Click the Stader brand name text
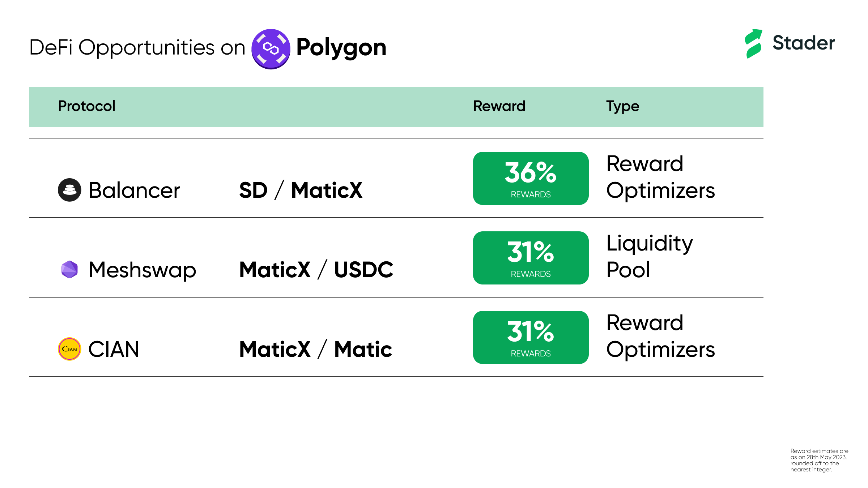Image resolution: width=868 pixels, height=488 pixels. tap(804, 43)
